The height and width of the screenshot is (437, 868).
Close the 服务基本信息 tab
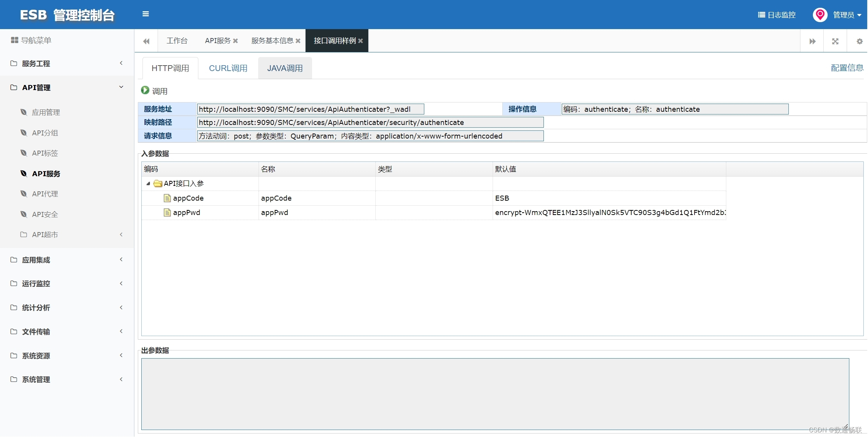coord(298,41)
